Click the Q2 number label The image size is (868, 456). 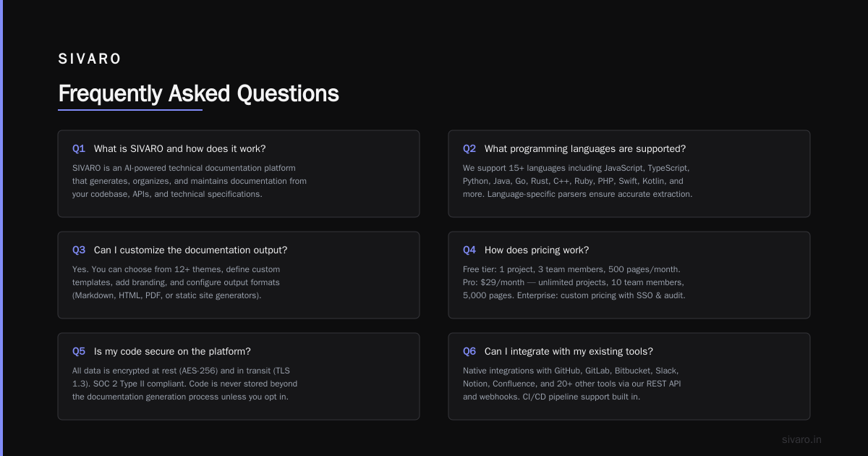(x=469, y=148)
